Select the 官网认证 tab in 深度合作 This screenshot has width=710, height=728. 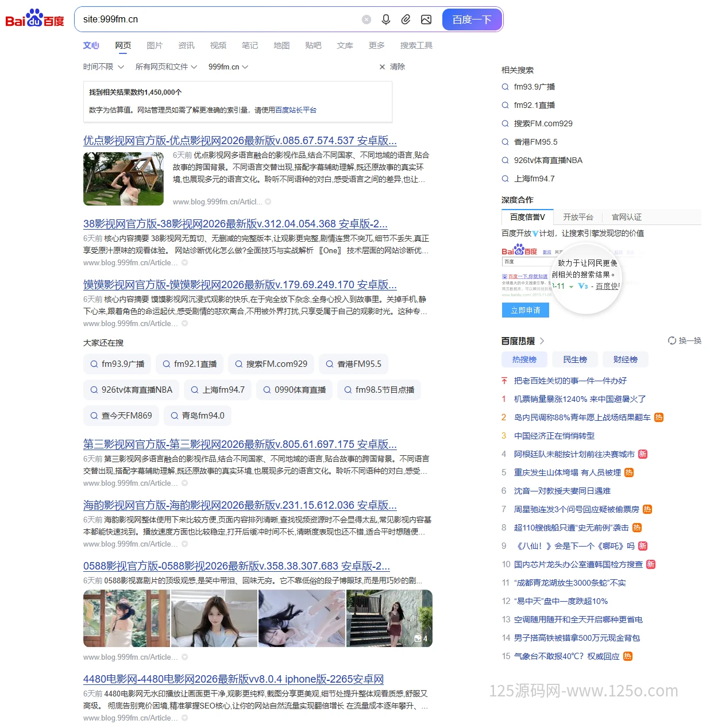tap(627, 217)
